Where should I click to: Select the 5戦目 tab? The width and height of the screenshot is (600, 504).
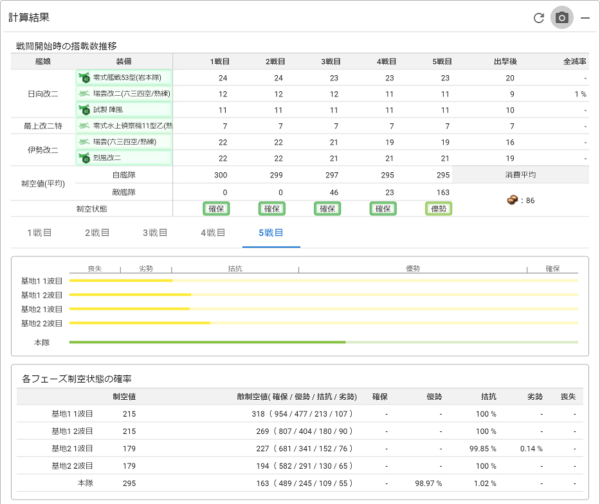(x=271, y=233)
